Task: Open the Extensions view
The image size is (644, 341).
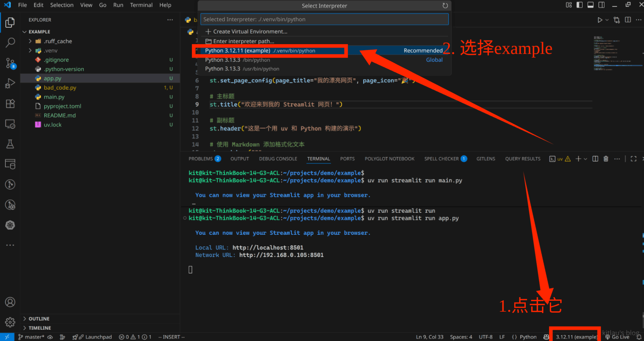Action: (x=10, y=104)
